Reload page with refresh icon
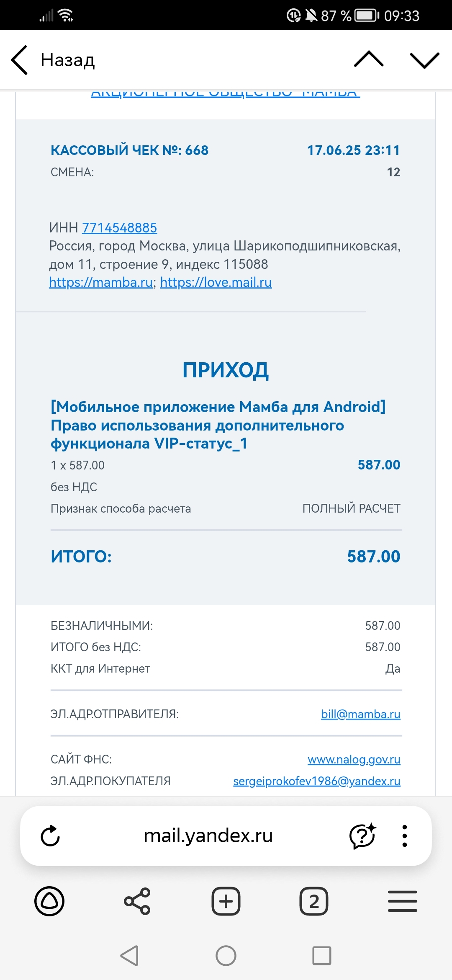This screenshot has height=980, width=452. click(50, 836)
